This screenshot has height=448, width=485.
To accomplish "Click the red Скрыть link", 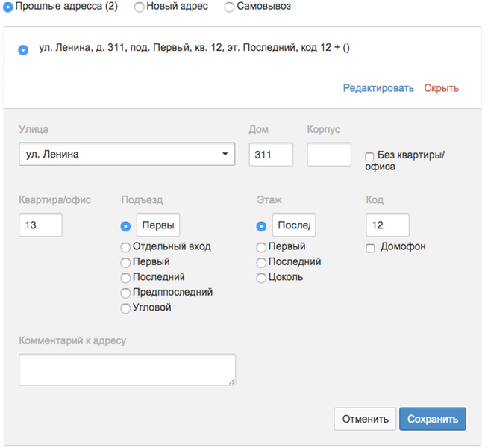I will [441, 88].
